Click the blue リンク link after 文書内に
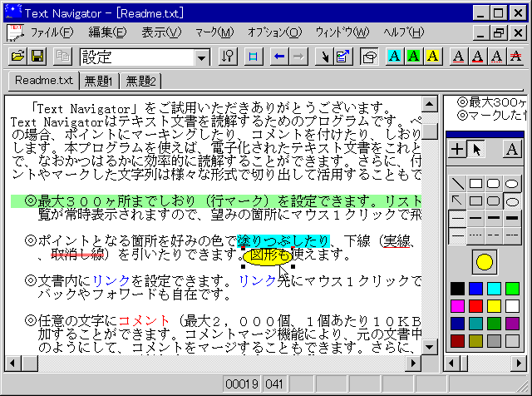This screenshot has height=396, width=532. coord(111,281)
